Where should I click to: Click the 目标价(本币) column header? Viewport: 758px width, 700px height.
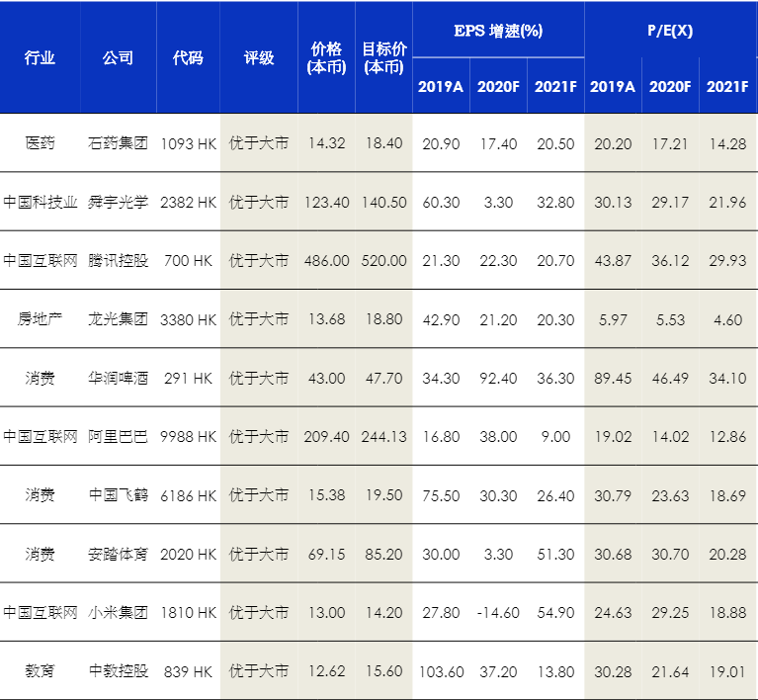coord(383,58)
